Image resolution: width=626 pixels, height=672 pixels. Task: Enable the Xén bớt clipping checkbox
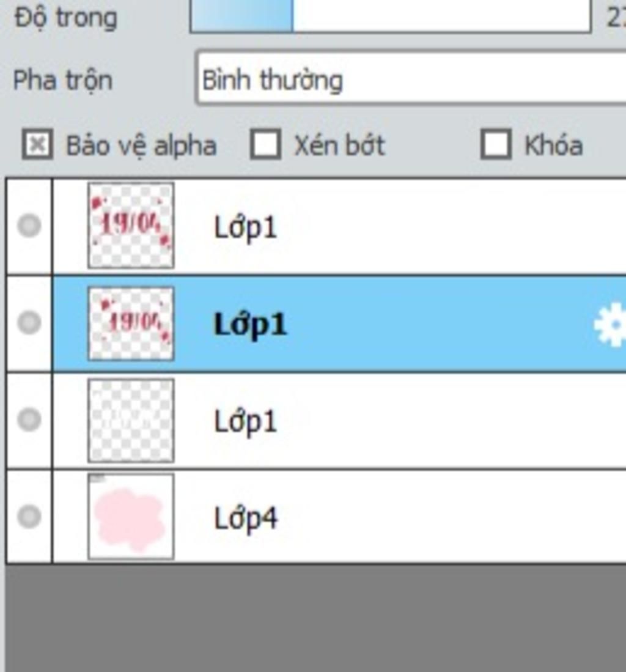tap(266, 144)
